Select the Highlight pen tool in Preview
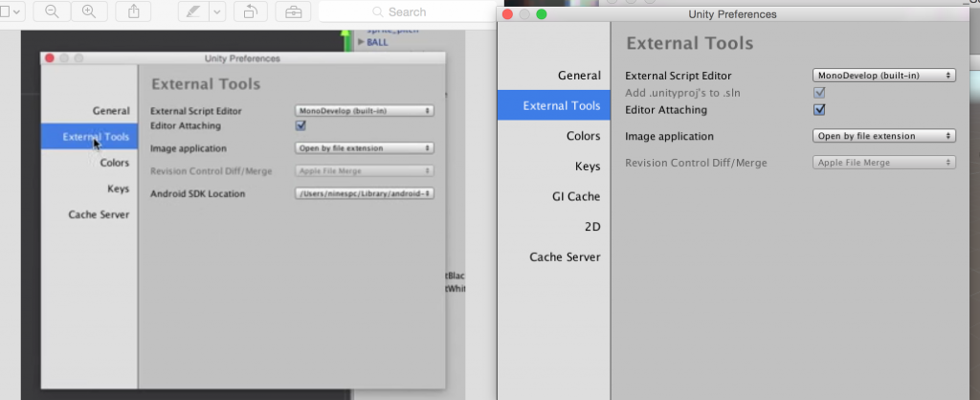 click(193, 11)
